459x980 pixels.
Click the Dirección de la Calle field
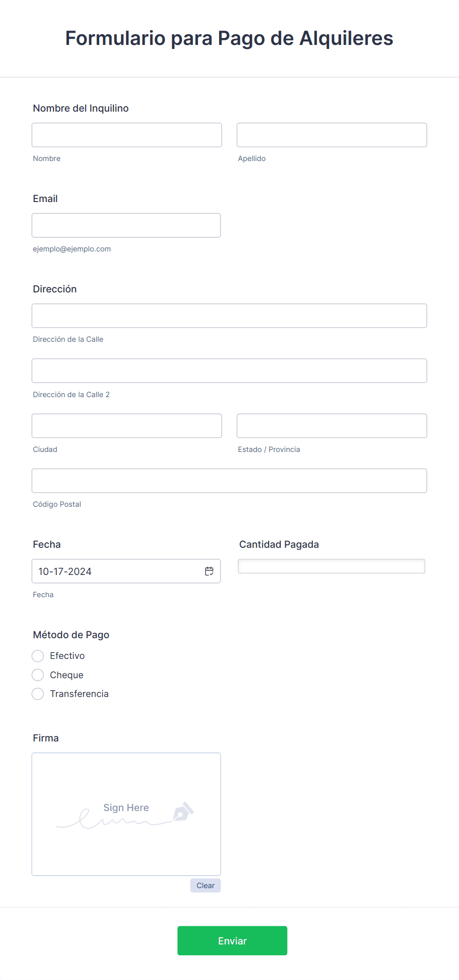pyautogui.click(x=229, y=316)
